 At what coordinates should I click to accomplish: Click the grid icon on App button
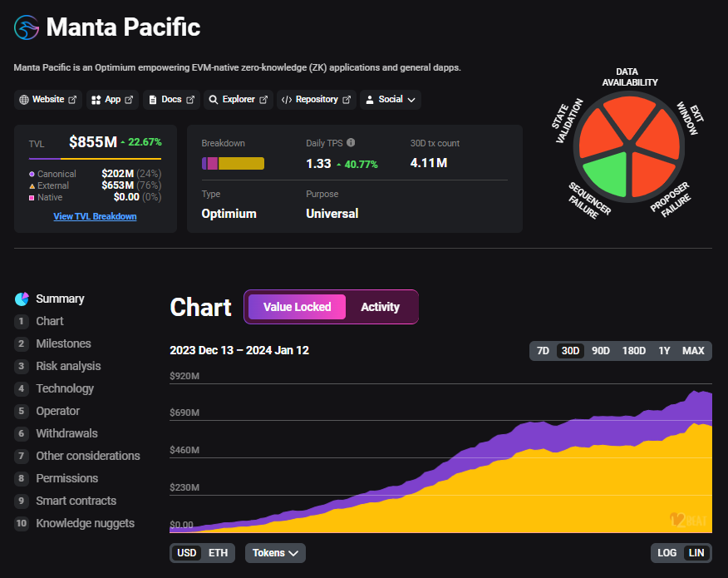[x=96, y=100]
